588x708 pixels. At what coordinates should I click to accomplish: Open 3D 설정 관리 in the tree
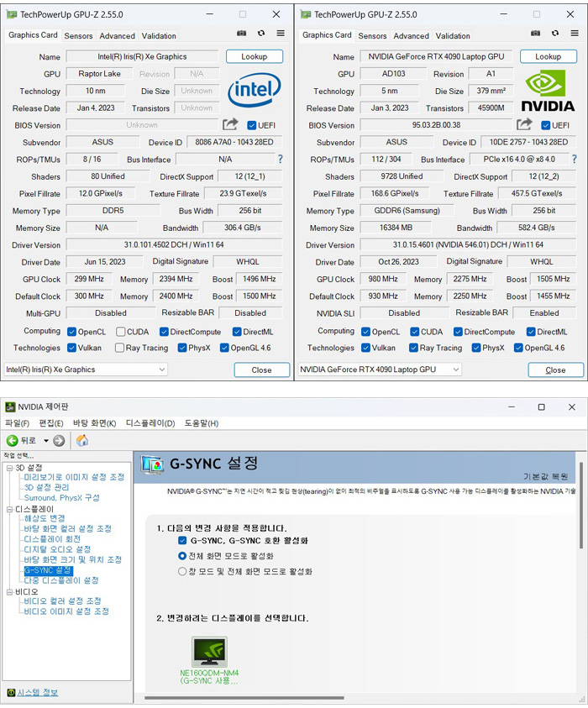[46, 487]
